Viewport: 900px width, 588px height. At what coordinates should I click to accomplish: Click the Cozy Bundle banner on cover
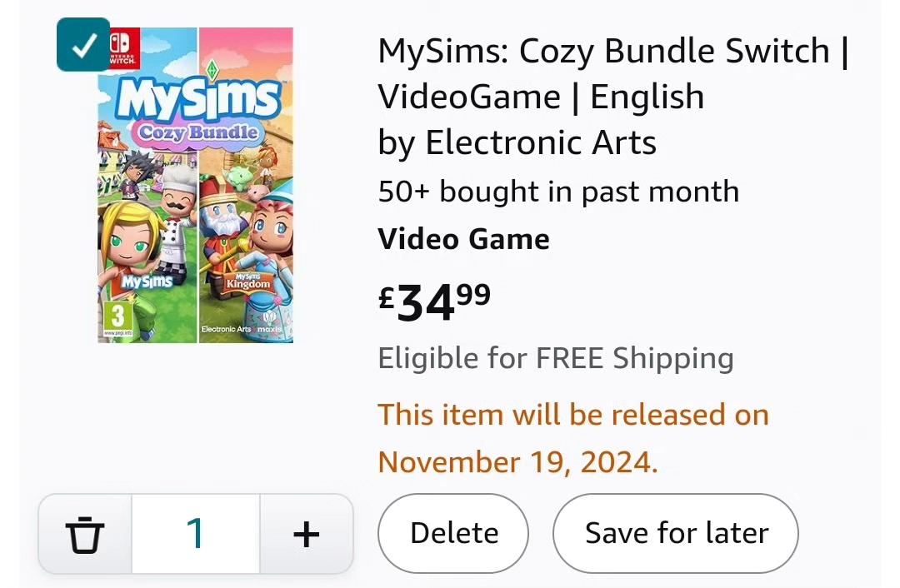pyautogui.click(x=198, y=133)
